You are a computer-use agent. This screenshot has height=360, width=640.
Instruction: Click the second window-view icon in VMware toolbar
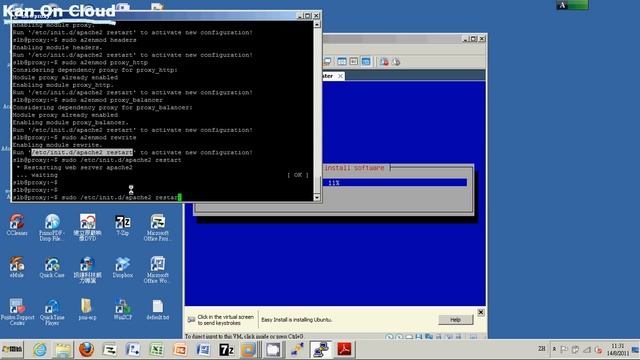(353, 62)
